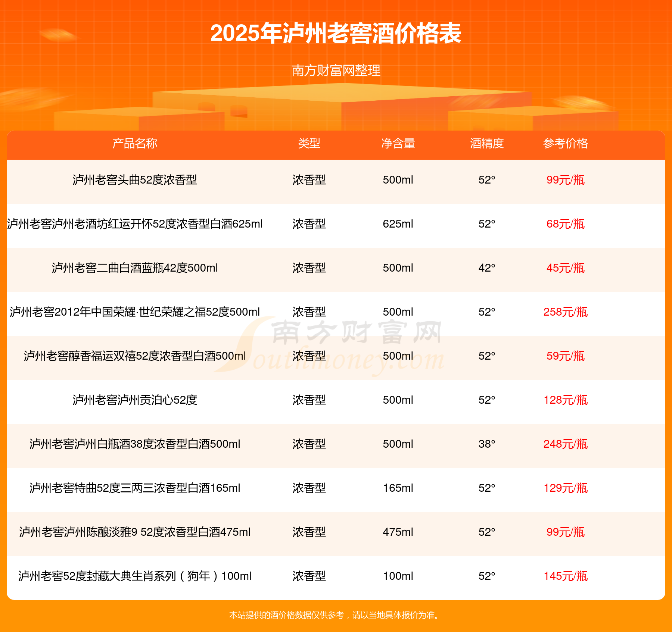Click product name '泸州老窖头曲52度浓香型'

pyautogui.click(x=135, y=180)
